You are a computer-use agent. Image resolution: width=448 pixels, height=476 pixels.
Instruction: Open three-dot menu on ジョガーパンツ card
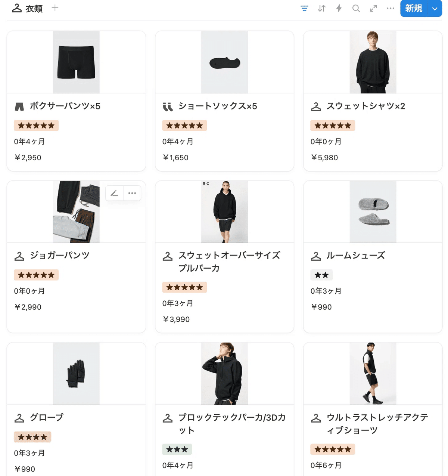132,193
